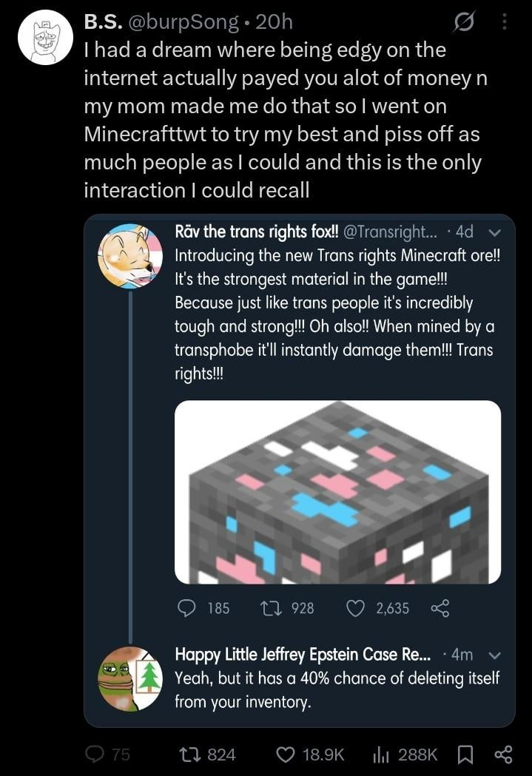Open B.S. profile picture avatar
This screenshot has width=532, height=776.
pos(46,38)
